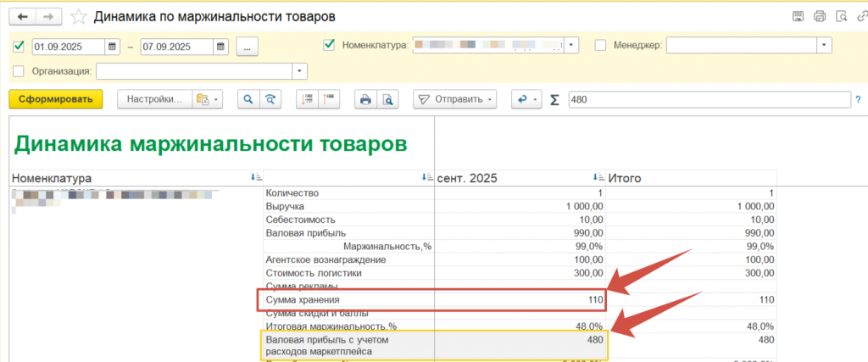Enable the Менеджер filter checkbox
Viewport: 868px width, 362px height.
[x=600, y=45]
